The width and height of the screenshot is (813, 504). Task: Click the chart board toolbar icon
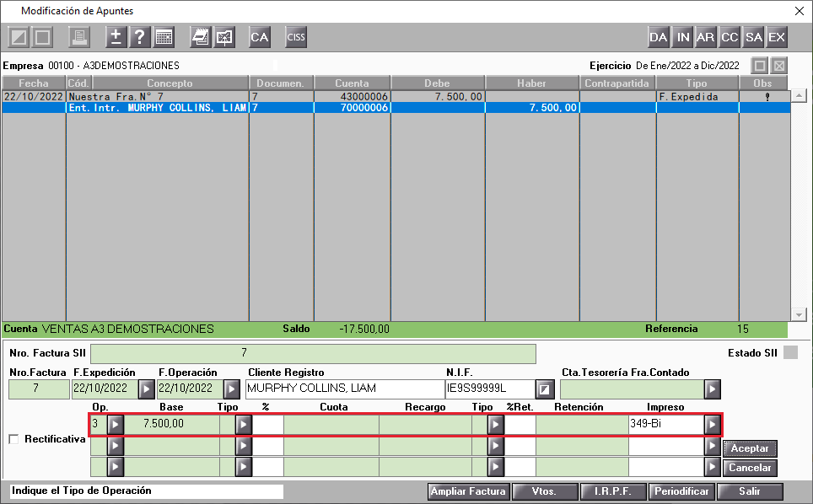[x=224, y=37]
